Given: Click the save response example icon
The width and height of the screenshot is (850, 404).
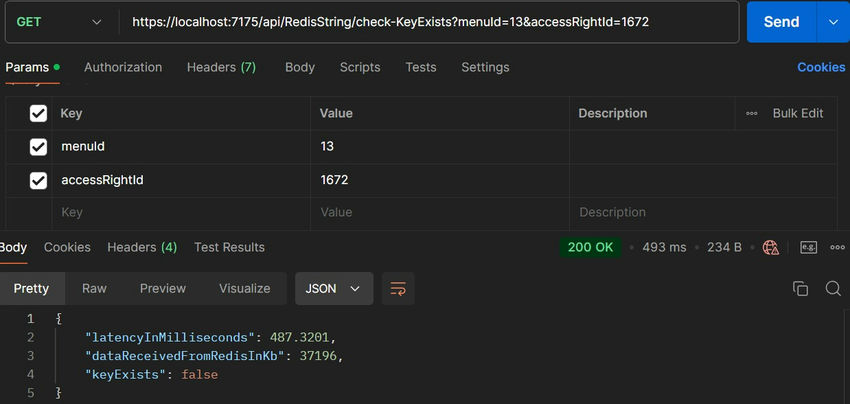Looking at the screenshot, I should coord(809,248).
